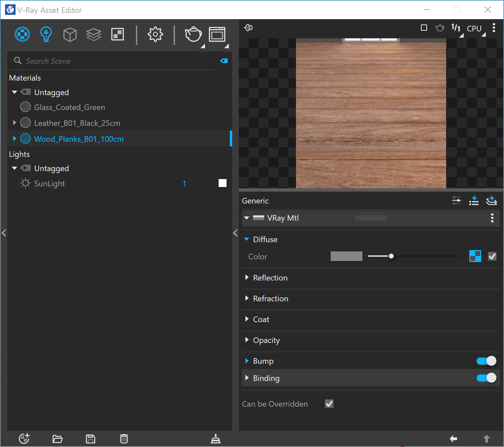The width and height of the screenshot is (504, 447).
Task: Click the SunLight intensity value 1
Action: point(185,184)
